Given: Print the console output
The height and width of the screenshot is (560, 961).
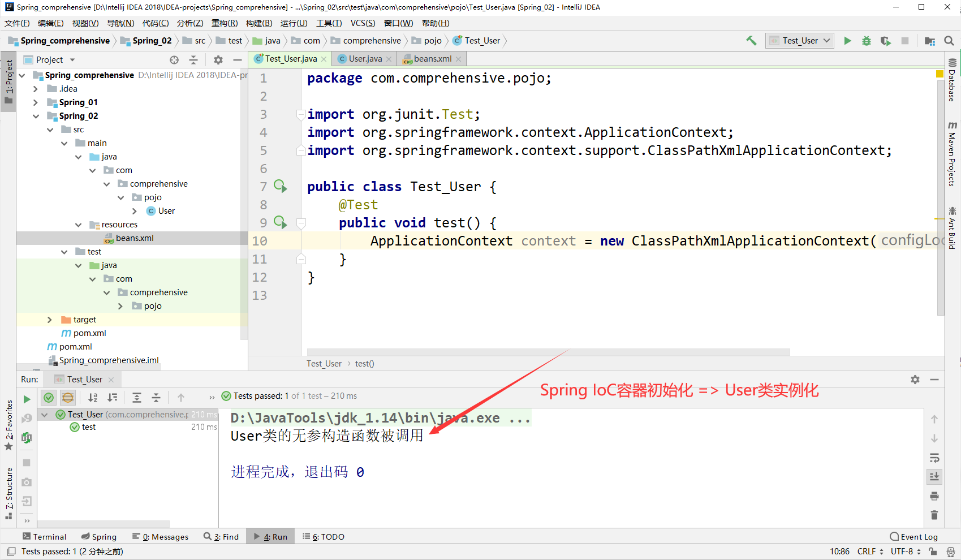Looking at the screenshot, I should (934, 496).
